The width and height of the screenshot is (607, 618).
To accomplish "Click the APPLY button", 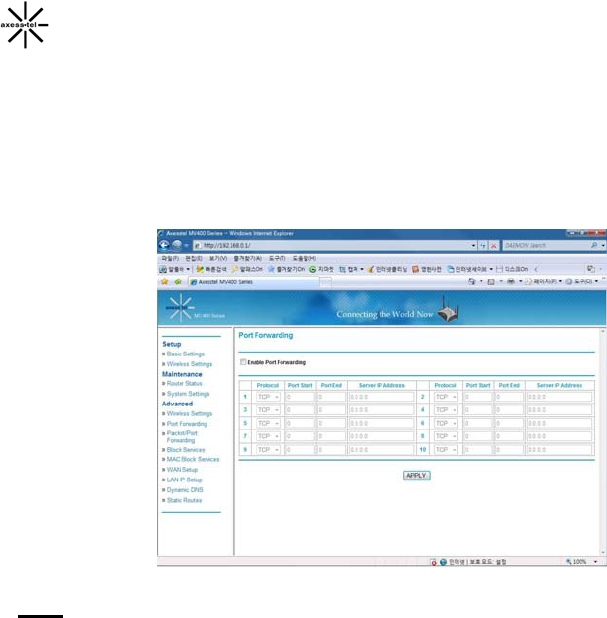I will [417, 476].
